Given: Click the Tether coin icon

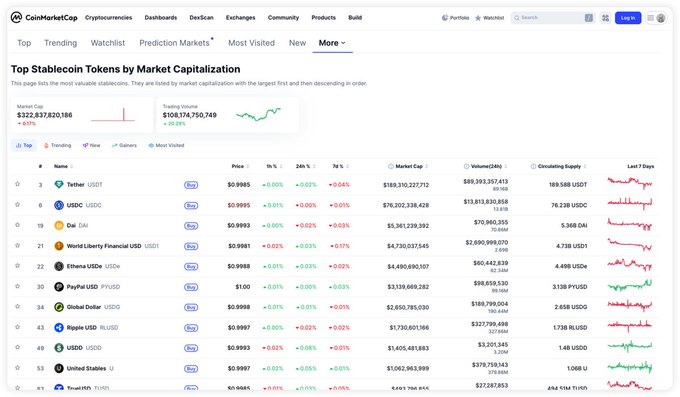Looking at the screenshot, I should [59, 185].
